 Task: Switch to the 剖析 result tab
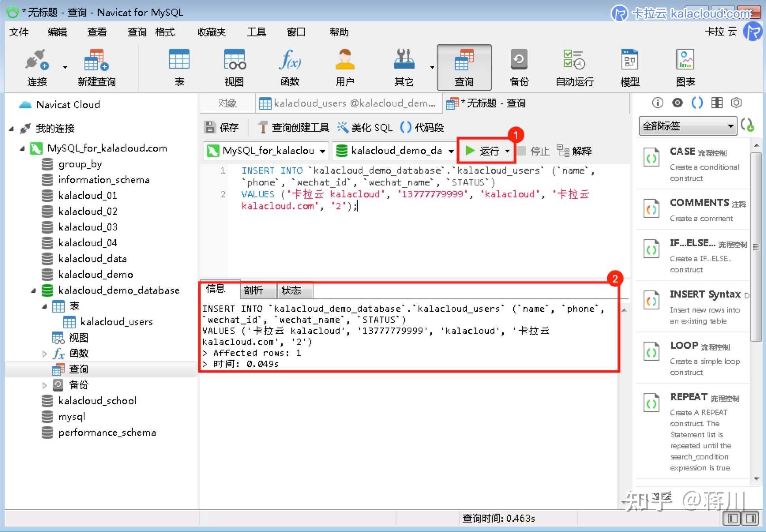click(x=253, y=290)
